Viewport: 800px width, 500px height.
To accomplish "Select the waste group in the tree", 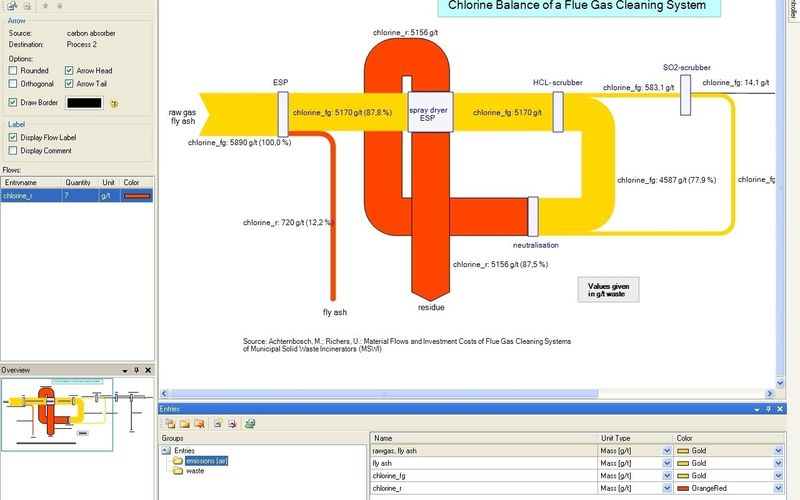I will 195,471.
